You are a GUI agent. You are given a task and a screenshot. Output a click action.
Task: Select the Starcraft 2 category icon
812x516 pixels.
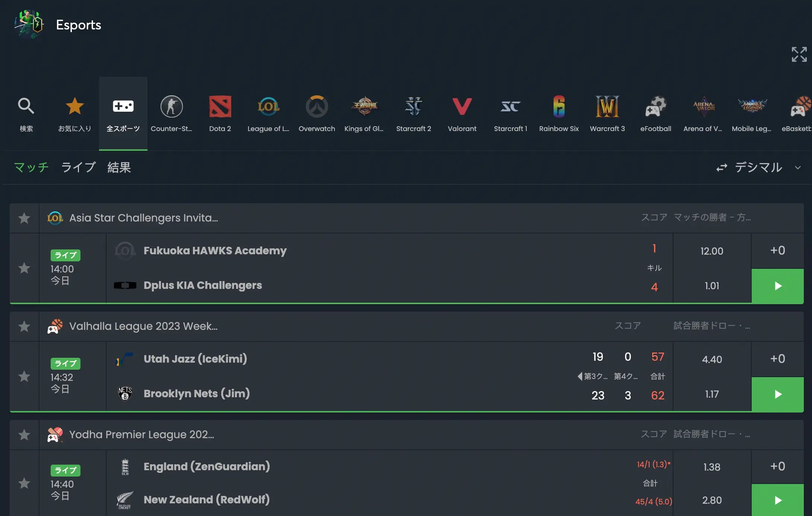click(x=414, y=106)
